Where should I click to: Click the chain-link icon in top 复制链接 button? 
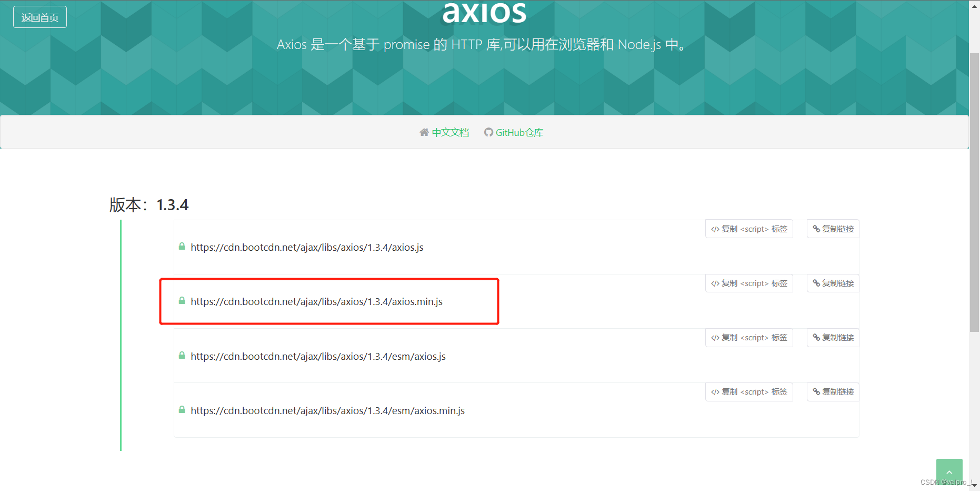(x=815, y=229)
